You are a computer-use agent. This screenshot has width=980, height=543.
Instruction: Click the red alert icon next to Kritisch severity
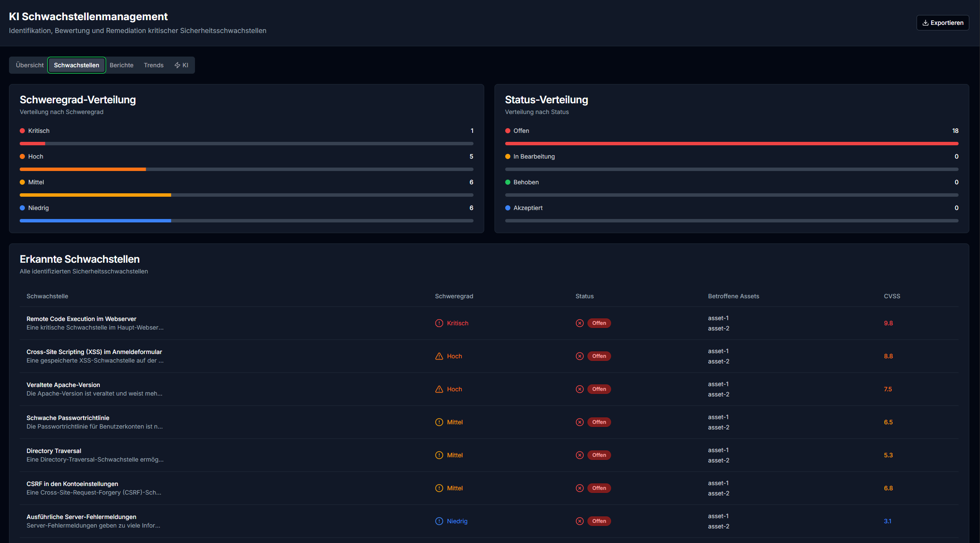coord(439,323)
